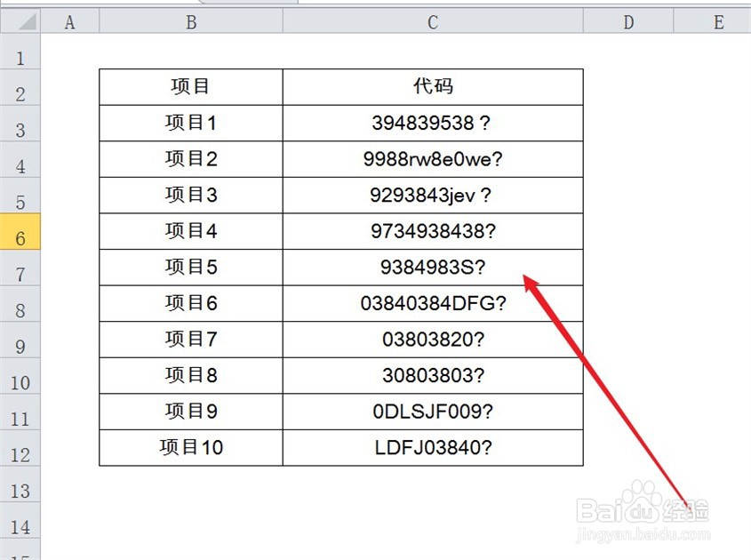
Task: Click code cell 9734938438?
Action: [433, 231]
